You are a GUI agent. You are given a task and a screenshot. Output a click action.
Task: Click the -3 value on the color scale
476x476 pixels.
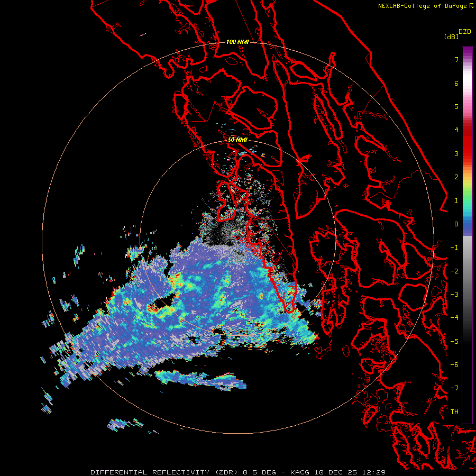pos(454,295)
